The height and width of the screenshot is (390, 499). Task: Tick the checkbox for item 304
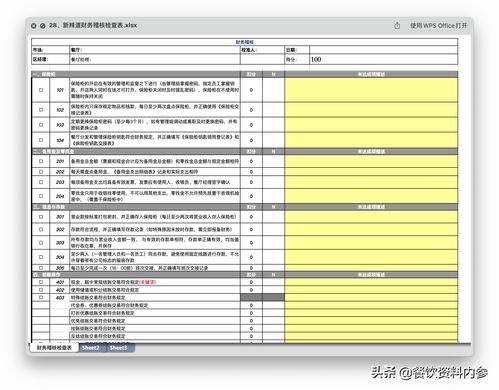tap(41, 257)
